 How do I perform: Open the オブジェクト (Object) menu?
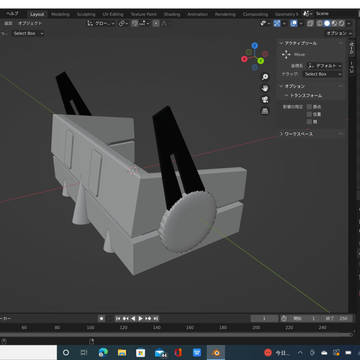30,23
